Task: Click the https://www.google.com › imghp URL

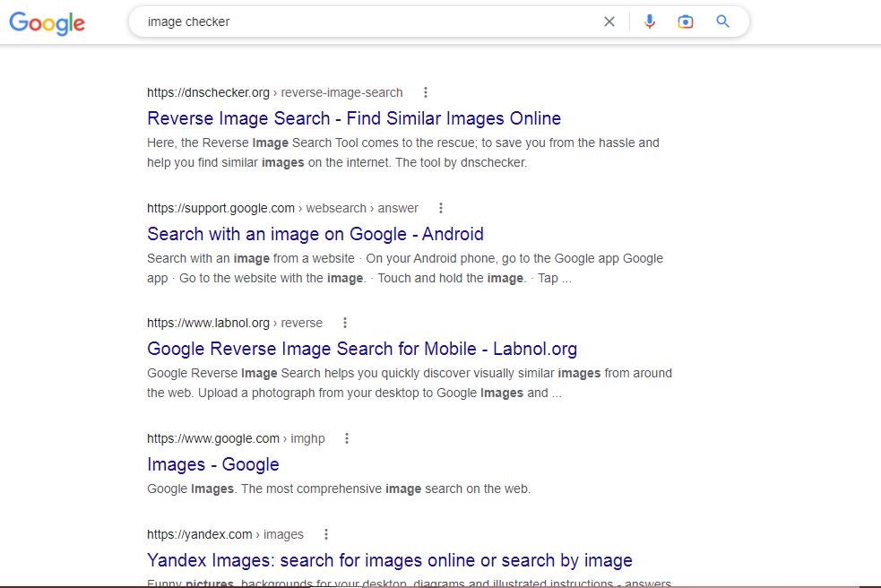Action: [236, 438]
